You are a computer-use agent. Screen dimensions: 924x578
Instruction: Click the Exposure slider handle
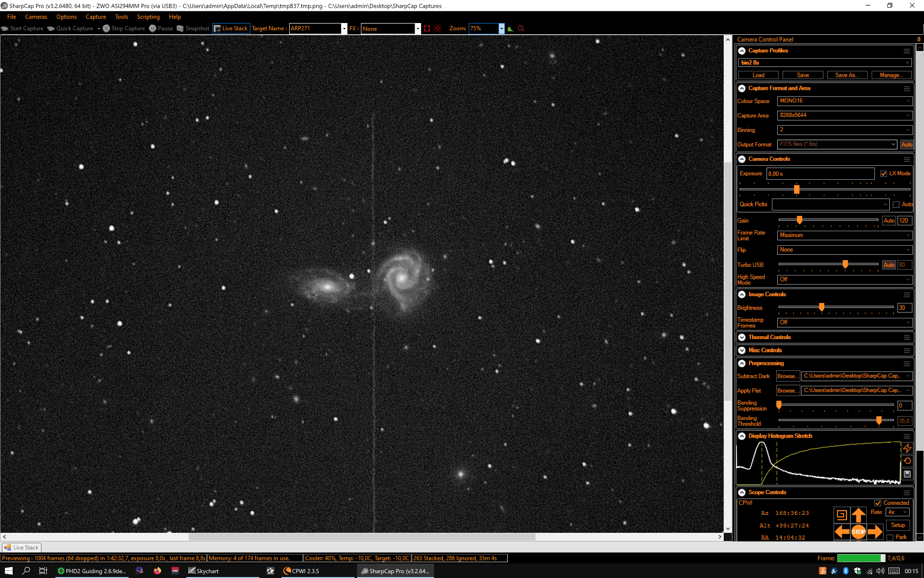pyautogui.click(x=797, y=189)
